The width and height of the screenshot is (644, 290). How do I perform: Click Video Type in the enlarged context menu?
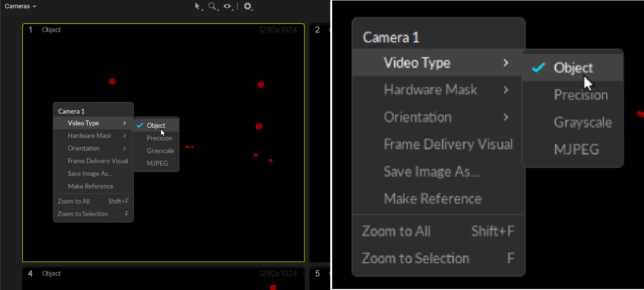click(417, 63)
